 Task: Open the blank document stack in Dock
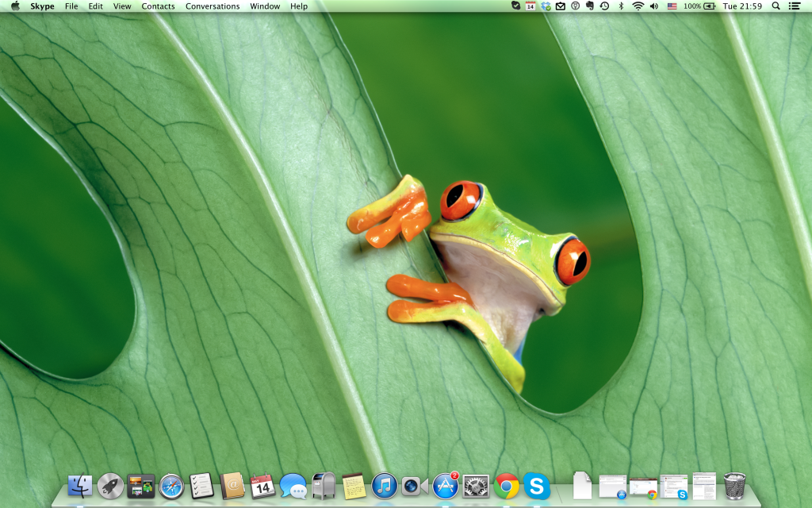coord(583,485)
